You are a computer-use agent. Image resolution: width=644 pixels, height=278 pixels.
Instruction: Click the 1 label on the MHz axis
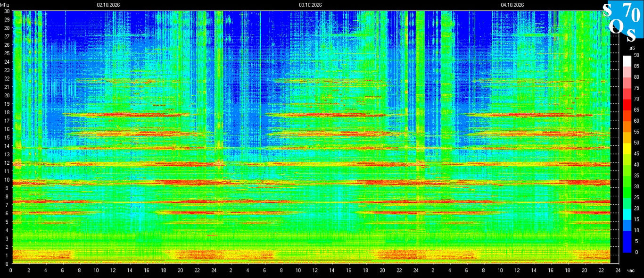[8, 255]
